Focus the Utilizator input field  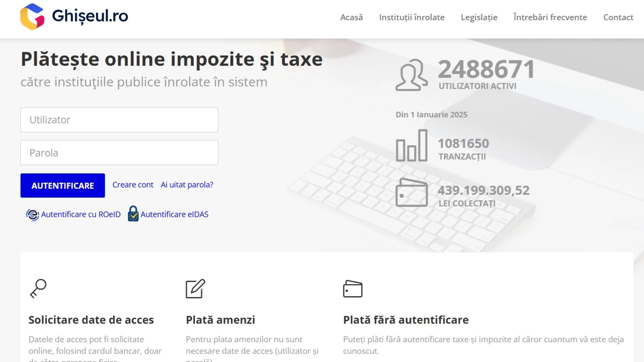(x=119, y=120)
